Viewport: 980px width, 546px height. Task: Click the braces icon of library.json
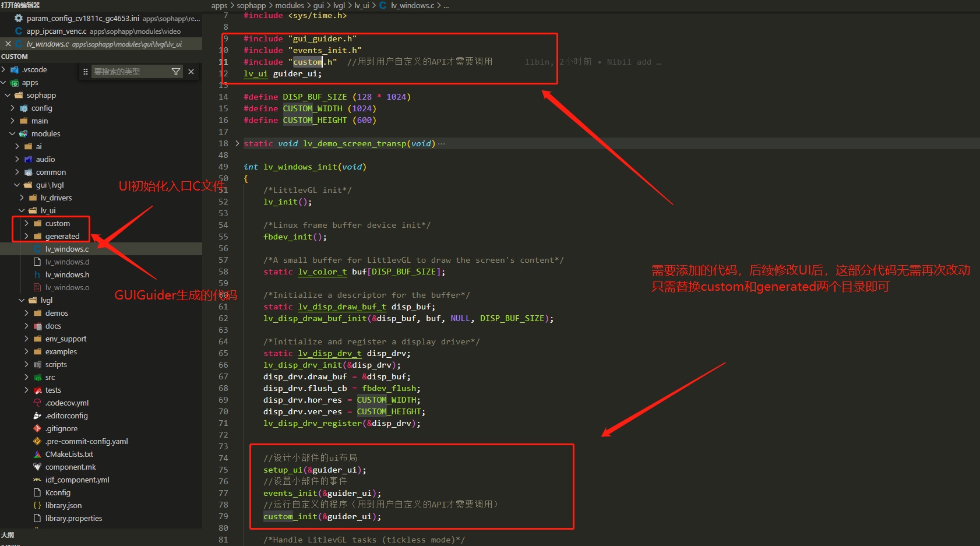click(x=37, y=505)
